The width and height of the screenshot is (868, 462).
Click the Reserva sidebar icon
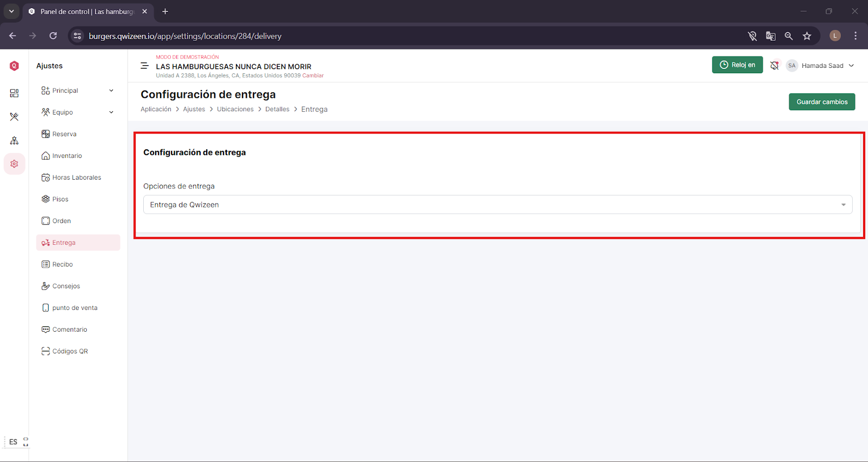point(46,134)
